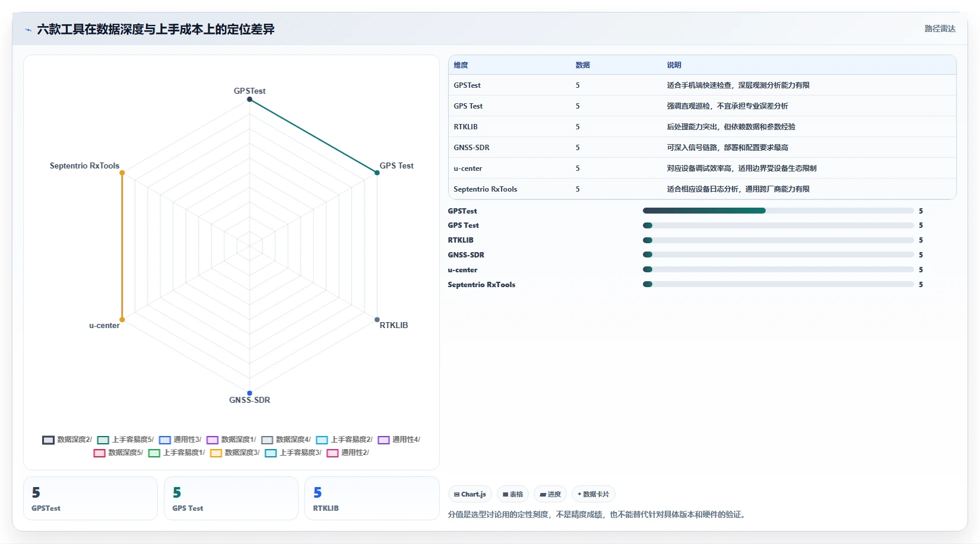Click the 维度 column header

pos(461,65)
